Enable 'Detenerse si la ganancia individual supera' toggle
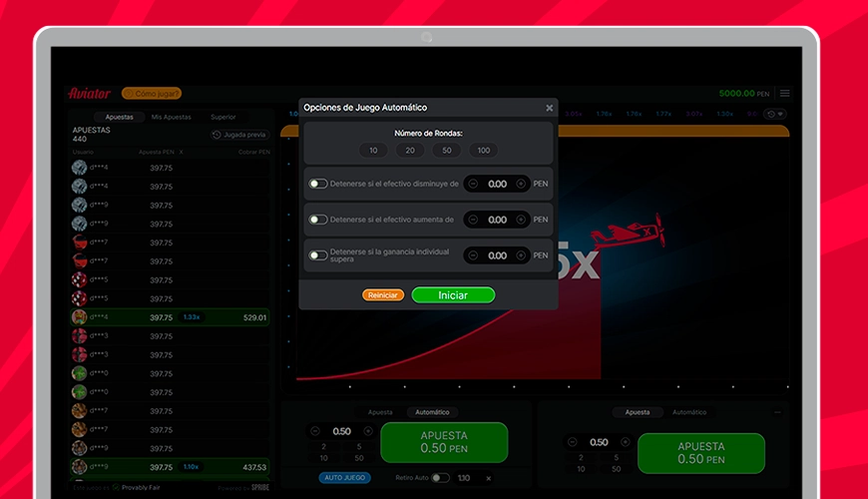The image size is (868, 499). [317, 255]
